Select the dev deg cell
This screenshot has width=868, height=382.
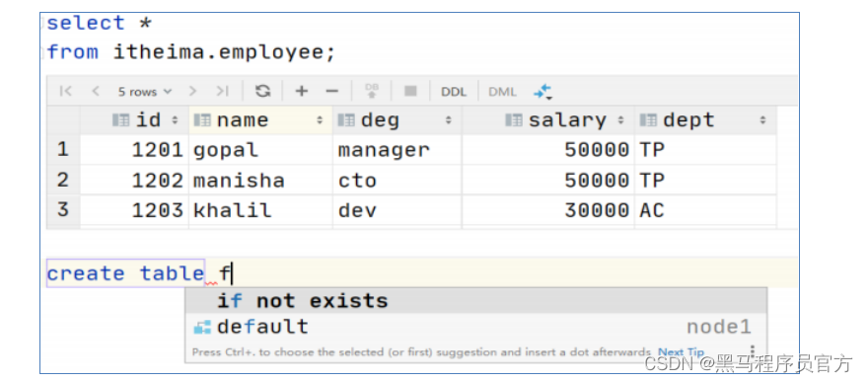[397, 210]
